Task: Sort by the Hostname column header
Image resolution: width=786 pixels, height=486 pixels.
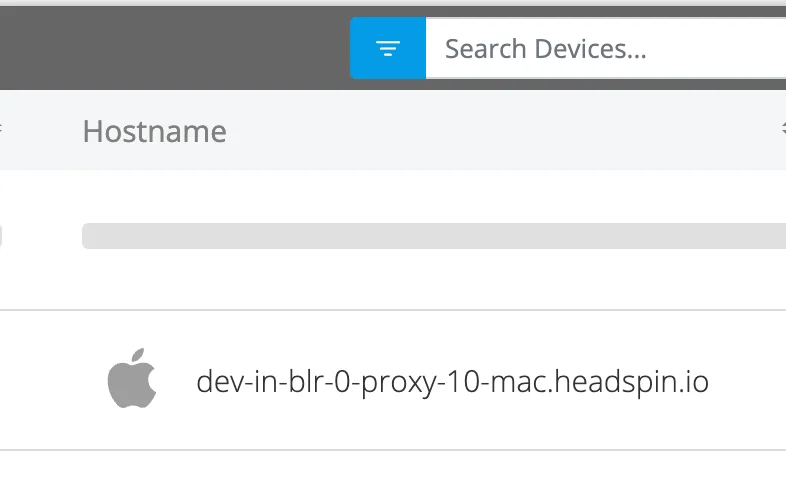Action: point(154,131)
